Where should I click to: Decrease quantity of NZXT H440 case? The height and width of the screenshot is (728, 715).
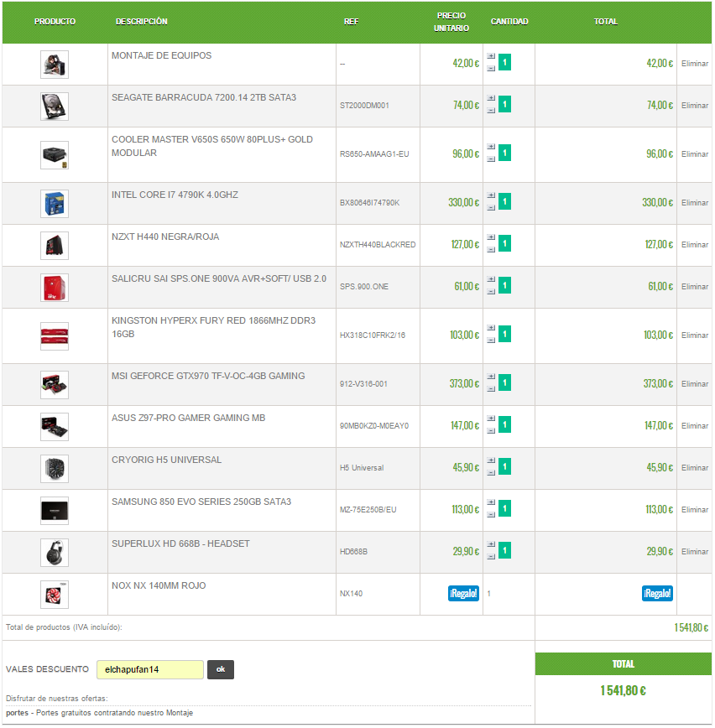point(491,250)
